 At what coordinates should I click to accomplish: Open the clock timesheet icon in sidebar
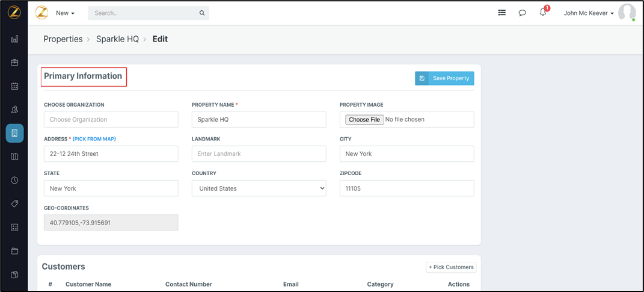point(14,180)
